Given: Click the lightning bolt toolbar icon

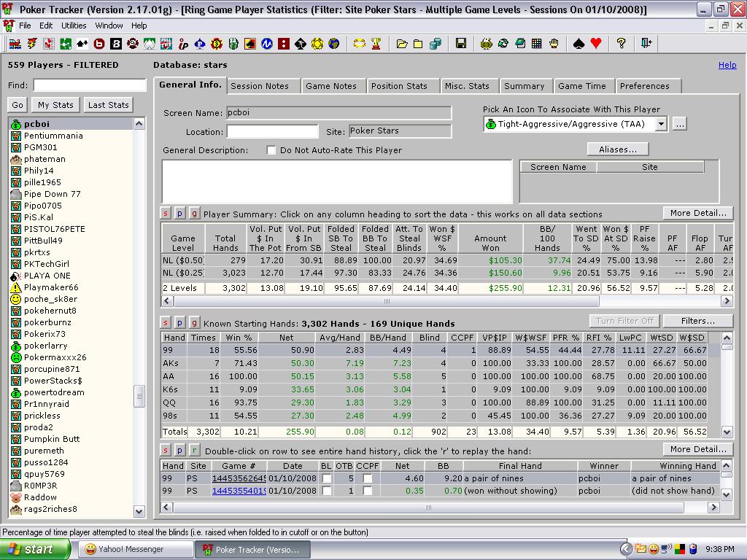Looking at the screenshot, I should click(32, 44).
